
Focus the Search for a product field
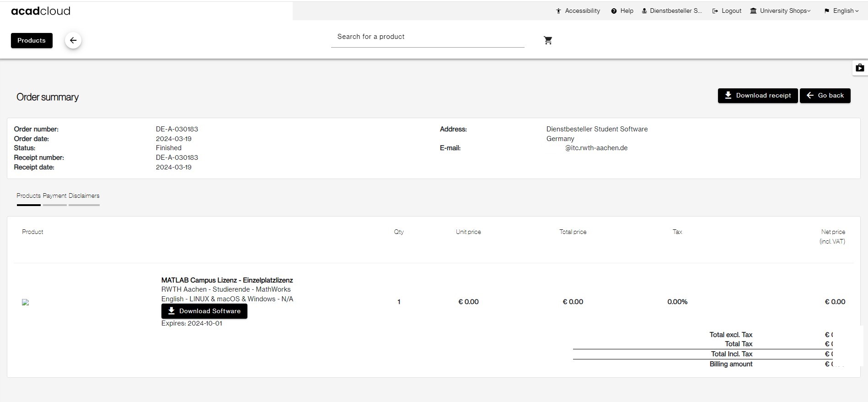click(427, 37)
